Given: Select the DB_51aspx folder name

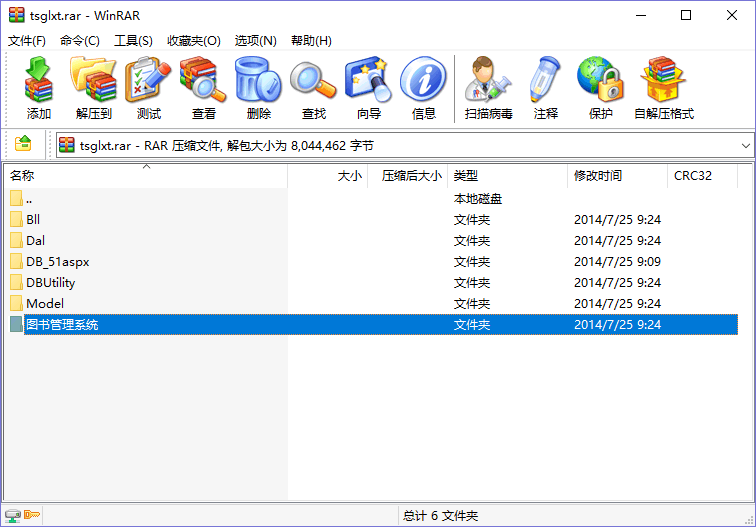Looking at the screenshot, I should coord(58,262).
